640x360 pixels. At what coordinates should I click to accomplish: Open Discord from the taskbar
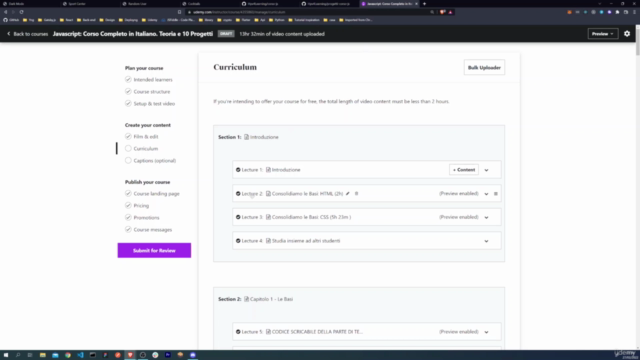pos(193,355)
